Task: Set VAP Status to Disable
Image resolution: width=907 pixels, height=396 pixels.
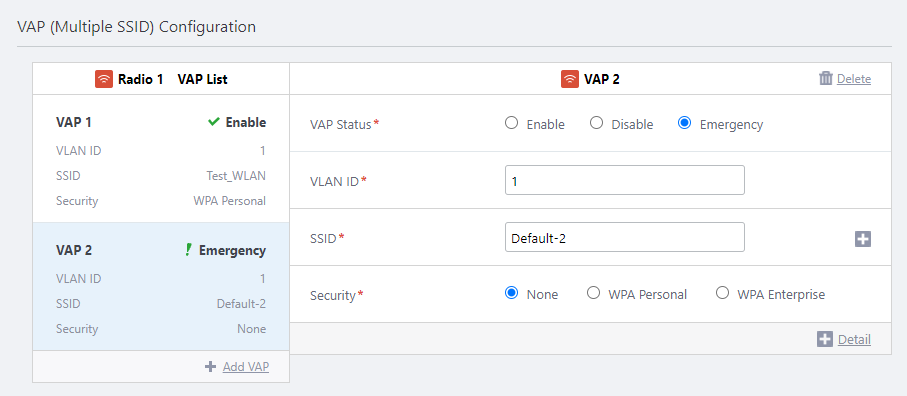Action: (596, 123)
